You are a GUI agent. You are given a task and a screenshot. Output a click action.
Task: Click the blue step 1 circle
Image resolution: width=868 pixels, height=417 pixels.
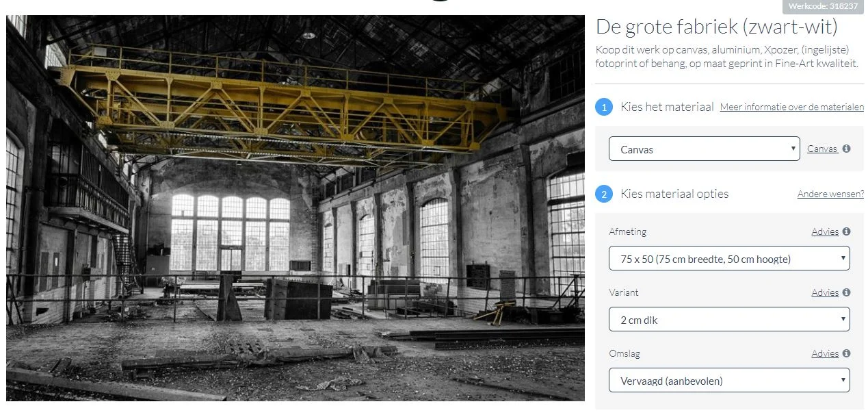pos(604,108)
